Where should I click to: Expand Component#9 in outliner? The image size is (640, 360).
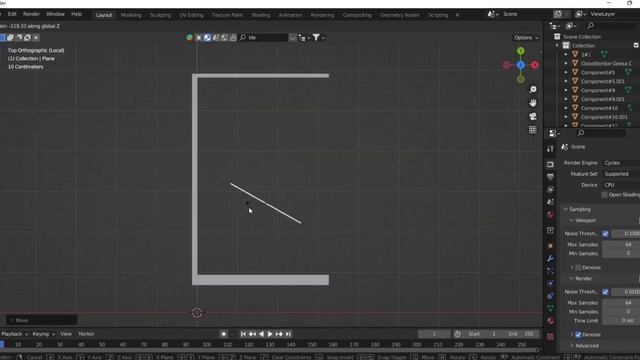point(566,90)
